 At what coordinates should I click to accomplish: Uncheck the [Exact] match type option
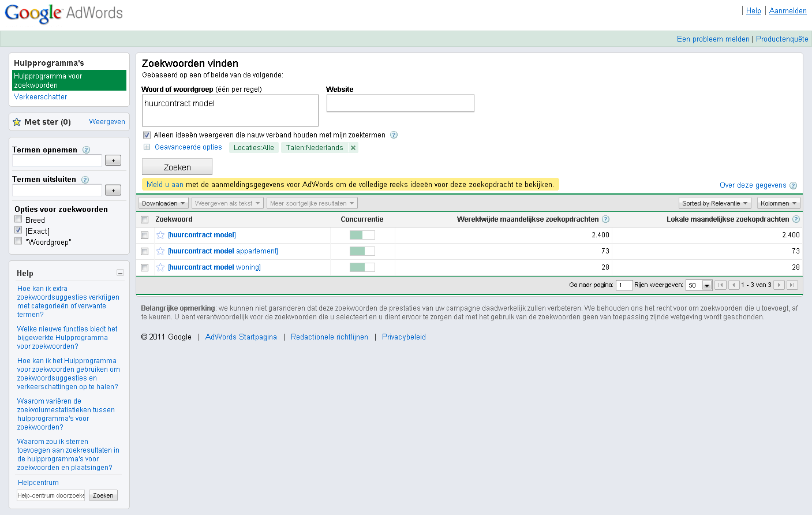click(18, 230)
